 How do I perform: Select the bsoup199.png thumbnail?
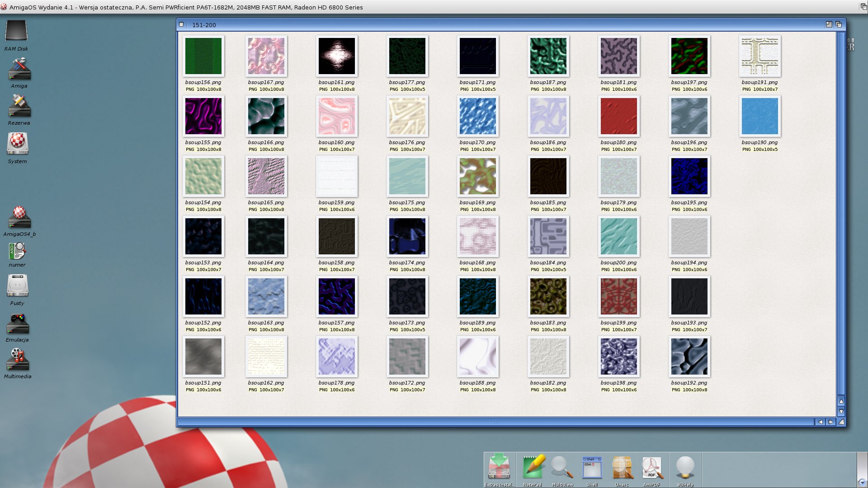click(619, 296)
